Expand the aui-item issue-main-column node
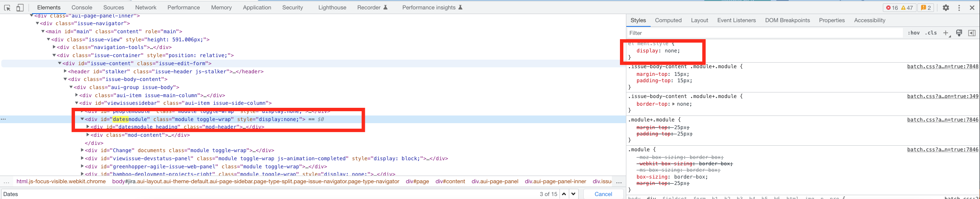The width and height of the screenshot is (980, 199). click(77, 95)
